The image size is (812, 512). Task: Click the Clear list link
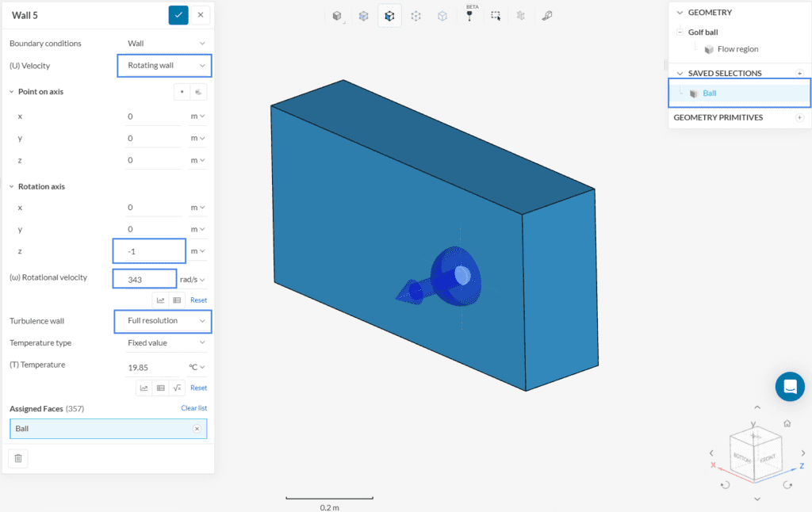193,408
